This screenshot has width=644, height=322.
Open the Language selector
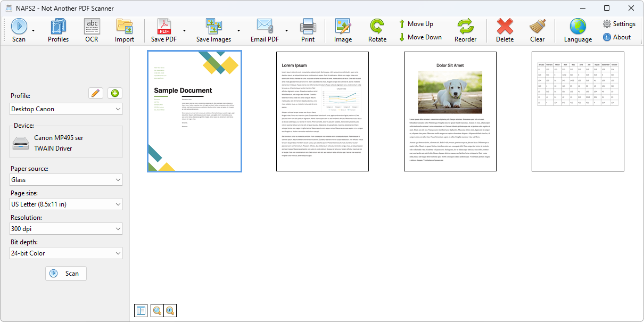[577, 29]
